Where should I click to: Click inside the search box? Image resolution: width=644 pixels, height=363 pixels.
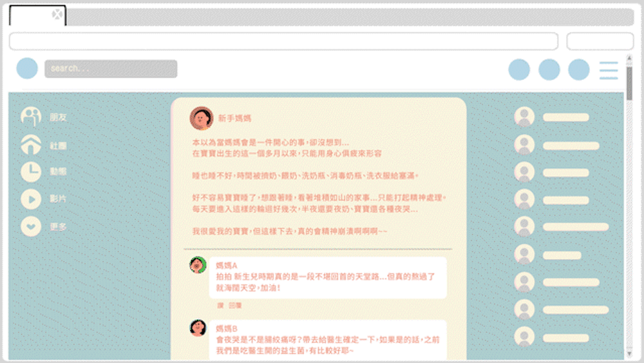(110, 69)
